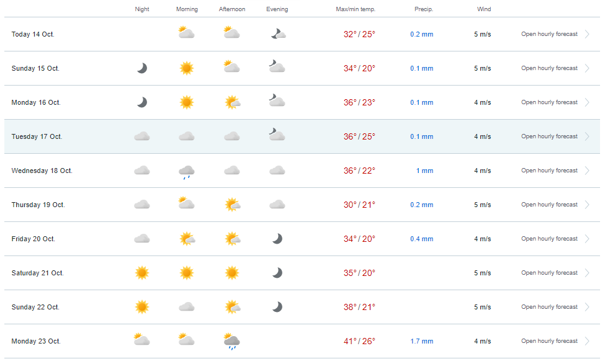Click the Max/min temp. column header

356,9
